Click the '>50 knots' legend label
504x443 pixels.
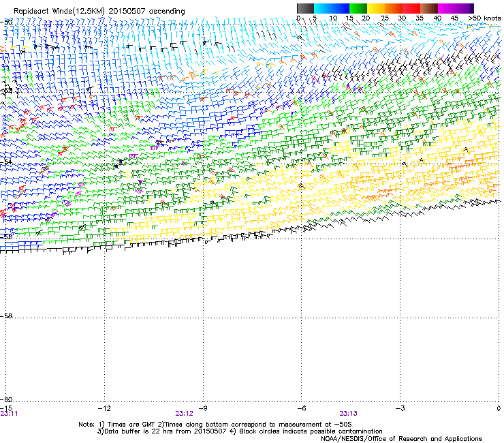click(484, 18)
